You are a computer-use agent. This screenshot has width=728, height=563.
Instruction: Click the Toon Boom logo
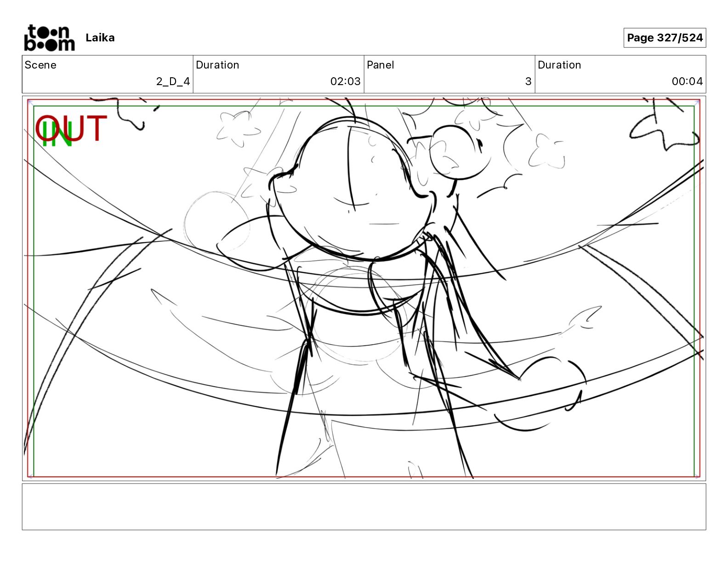click(x=49, y=38)
